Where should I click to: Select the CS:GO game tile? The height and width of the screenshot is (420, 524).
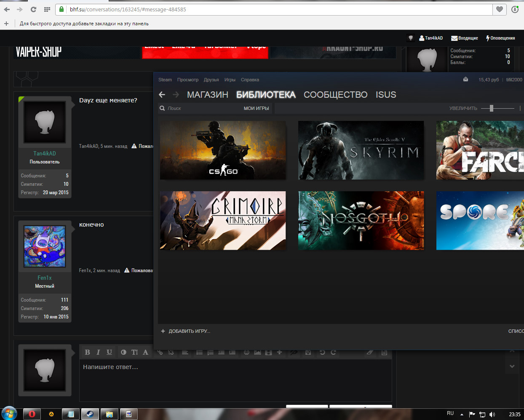click(223, 150)
